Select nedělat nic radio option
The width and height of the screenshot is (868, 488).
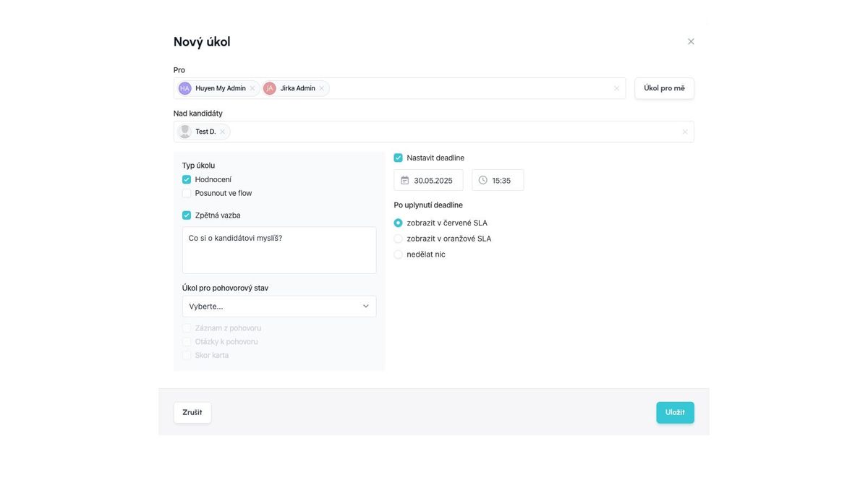point(399,254)
